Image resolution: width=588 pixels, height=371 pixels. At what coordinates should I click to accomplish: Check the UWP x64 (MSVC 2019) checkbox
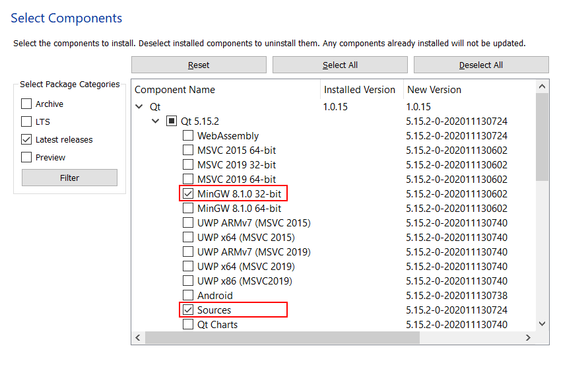coord(188,266)
